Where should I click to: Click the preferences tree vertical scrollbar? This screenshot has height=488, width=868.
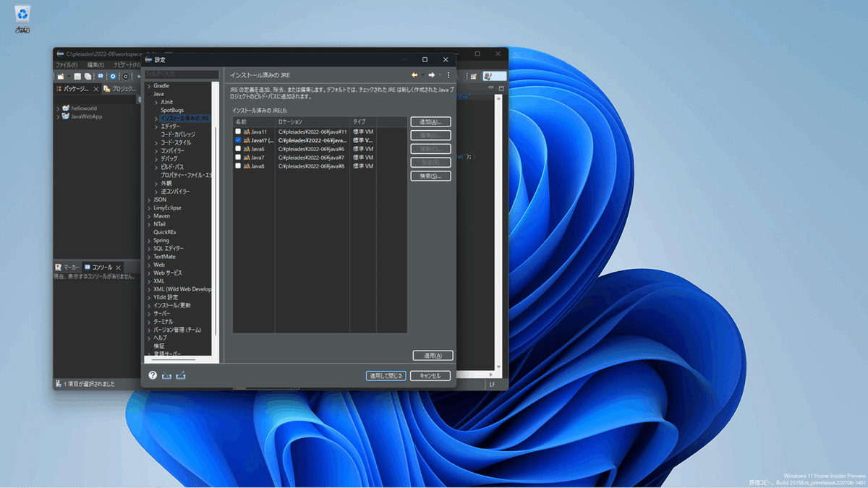(x=215, y=231)
